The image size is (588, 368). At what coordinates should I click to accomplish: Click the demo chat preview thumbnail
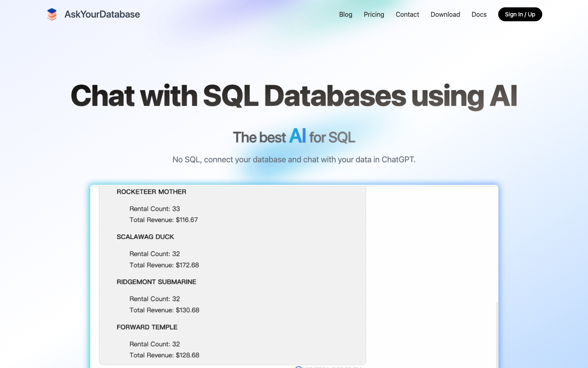[294, 276]
